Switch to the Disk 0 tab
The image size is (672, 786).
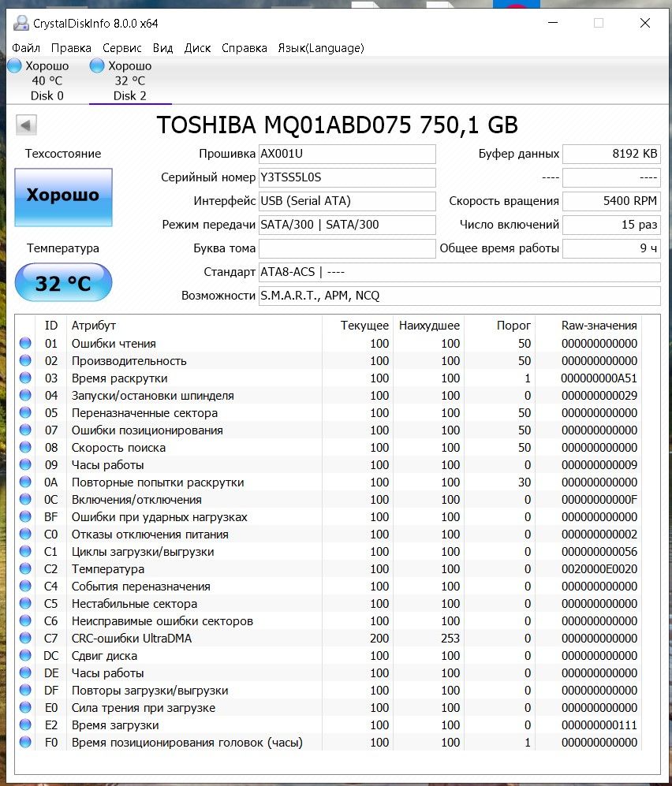click(x=47, y=80)
